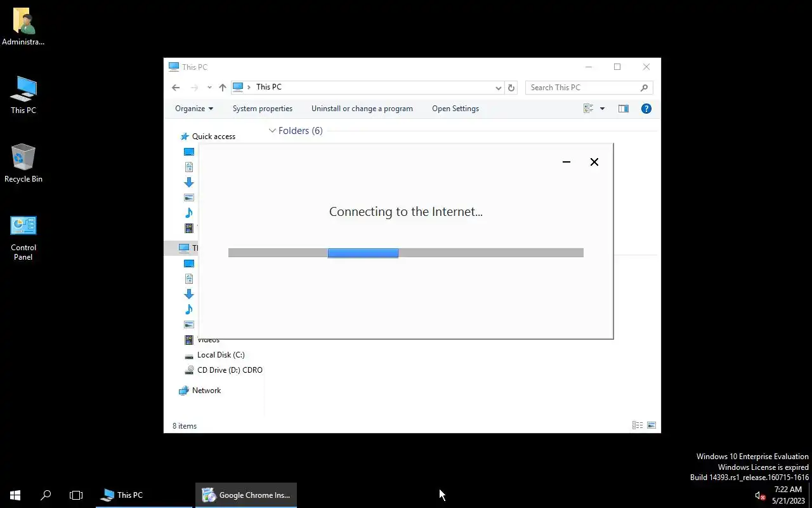Image resolution: width=812 pixels, height=508 pixels.
Task: Open the Recycle Bin desktop icon
Action: [x=23, y=163]
